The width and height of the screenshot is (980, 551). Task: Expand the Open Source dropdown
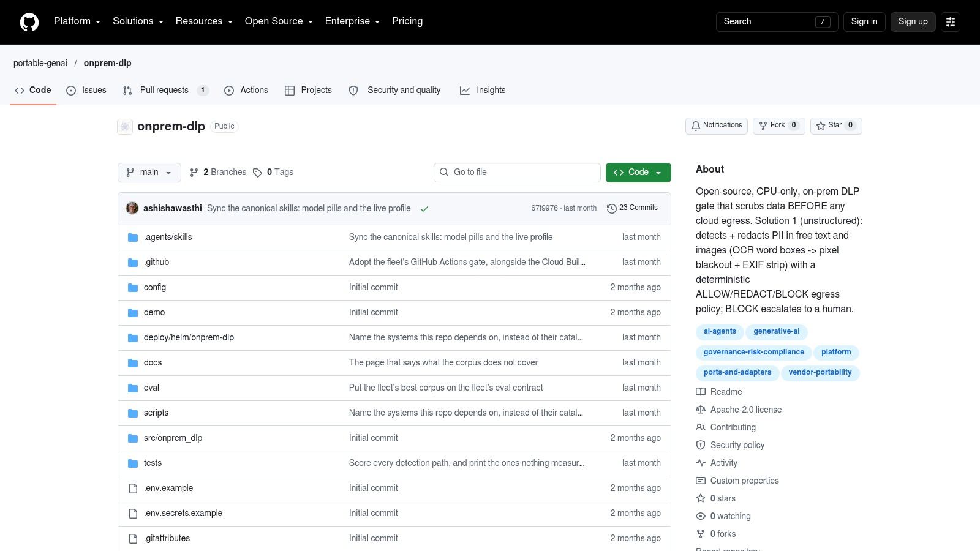pos(279,21)
